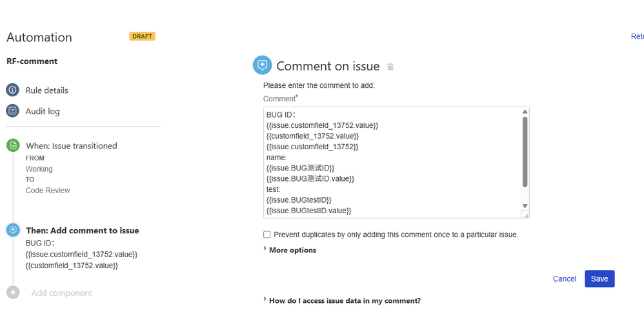The image size is (644, 323).
Task: Enable the Prevent duplicates checkbox
Action: (x=267, y=234)
